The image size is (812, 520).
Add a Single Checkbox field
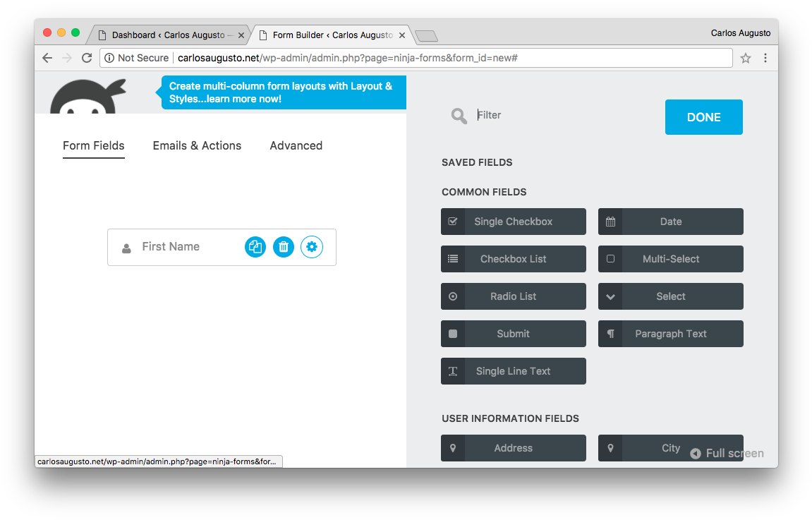(x=513, y=222)
